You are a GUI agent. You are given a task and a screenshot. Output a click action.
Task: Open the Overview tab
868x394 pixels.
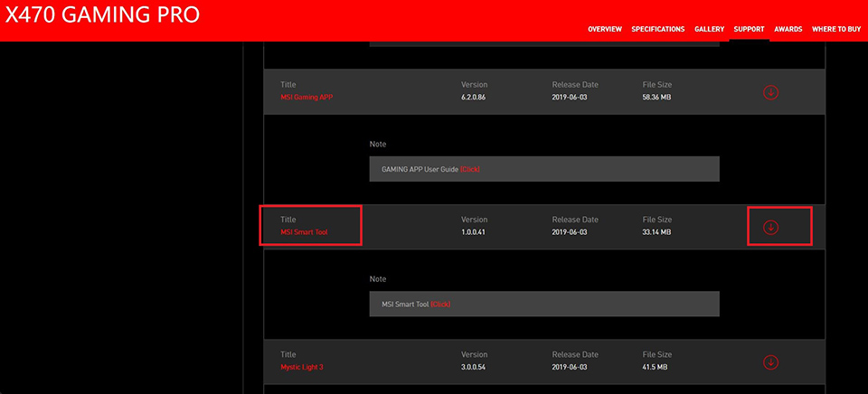pyautogui.click(x=605, y=29)
